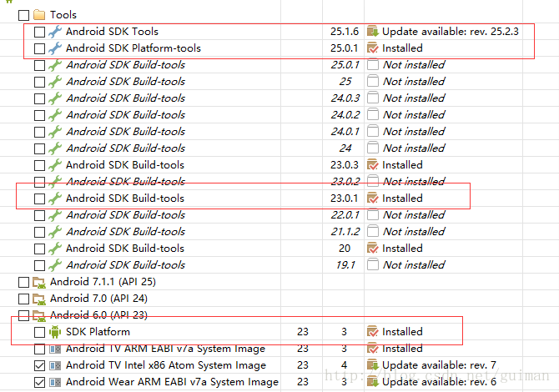Screen dimensions: 559x392
Task: Click the wrench icon for Android SDK Platform-tools
Action: click(55, 48)
